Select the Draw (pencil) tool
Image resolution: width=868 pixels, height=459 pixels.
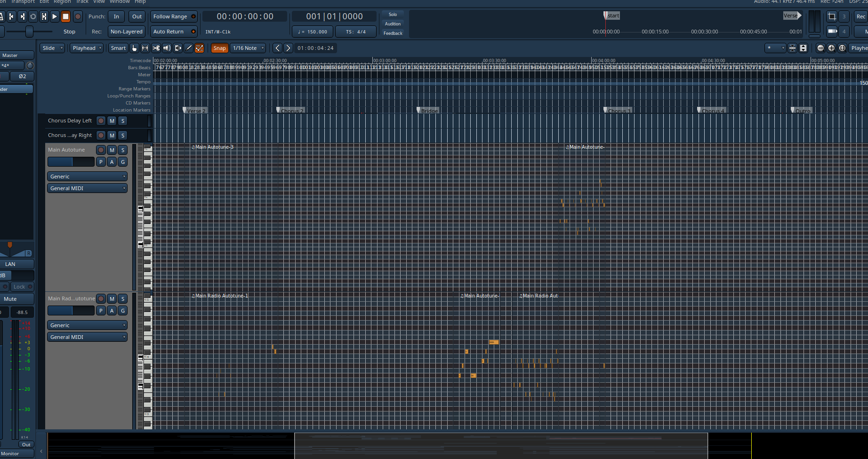(x=189, y=48)
